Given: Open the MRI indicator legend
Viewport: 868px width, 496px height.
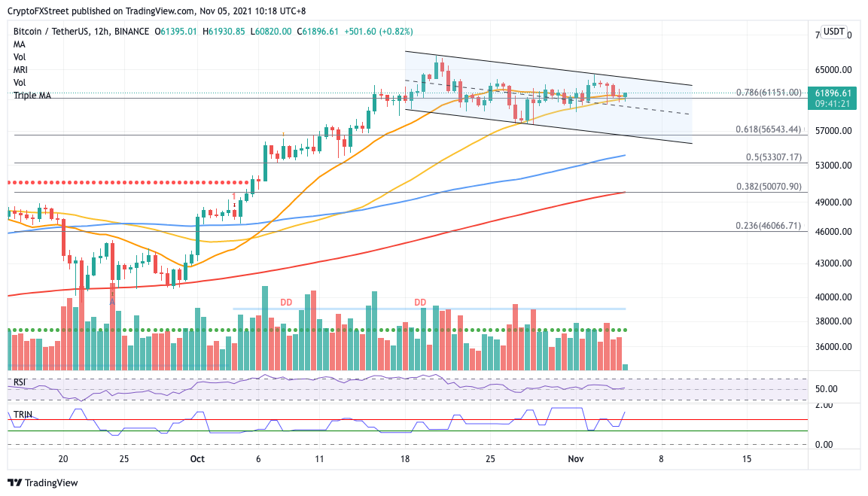Looking at the screenshot, I should [20, 70].
